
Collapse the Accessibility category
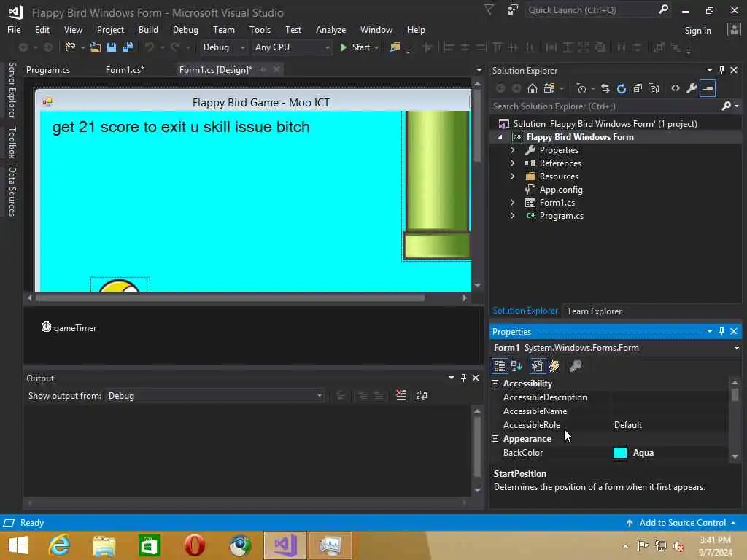point(495,384)
